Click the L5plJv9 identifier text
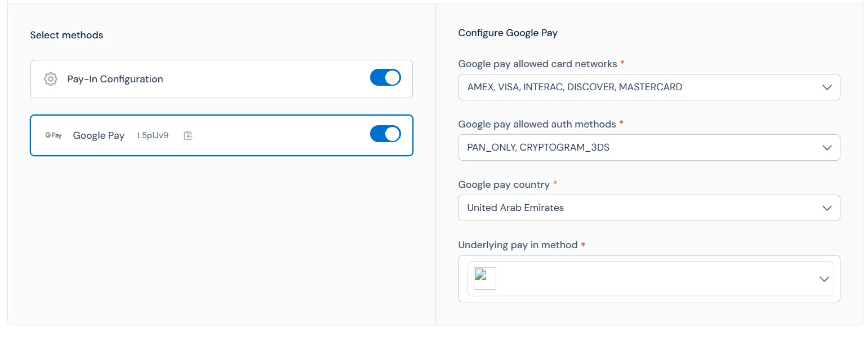The width and height of the screenshot is (868, 339). pos(153,135)
